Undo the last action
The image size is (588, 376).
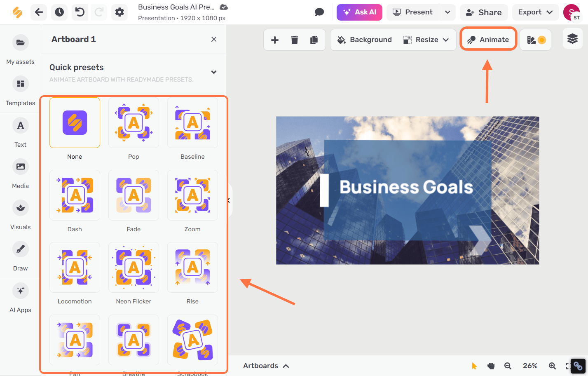(x=80, y=12)
